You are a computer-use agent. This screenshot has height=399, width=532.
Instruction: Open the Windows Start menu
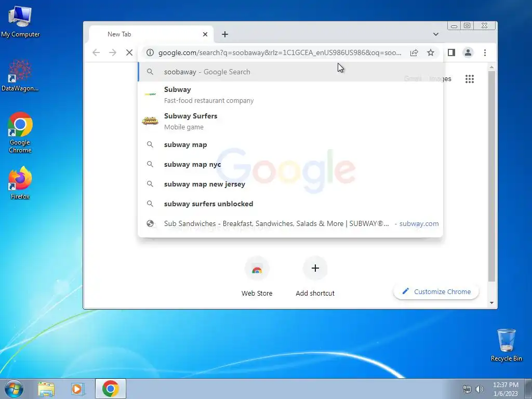click(14, 389)
